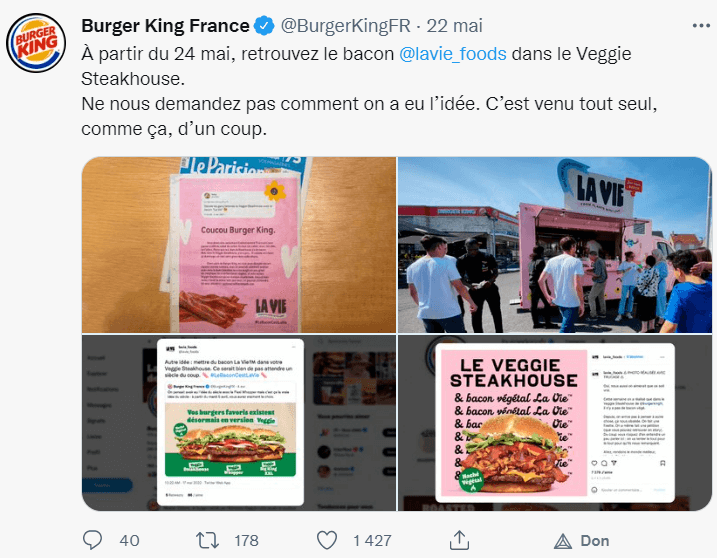Click the 178 retweets count
This screenshot has height=558, width=717.
point(246,541)
